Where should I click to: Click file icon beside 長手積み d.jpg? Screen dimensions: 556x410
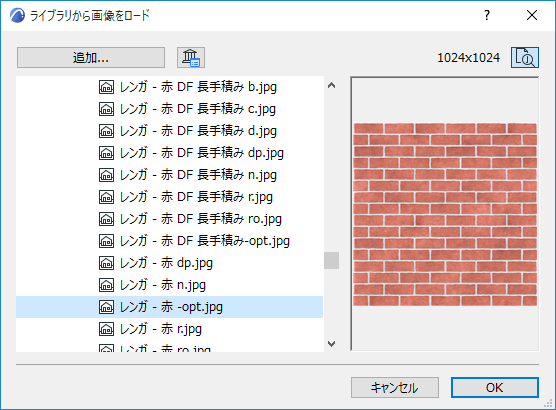click(x=106, y=131)
